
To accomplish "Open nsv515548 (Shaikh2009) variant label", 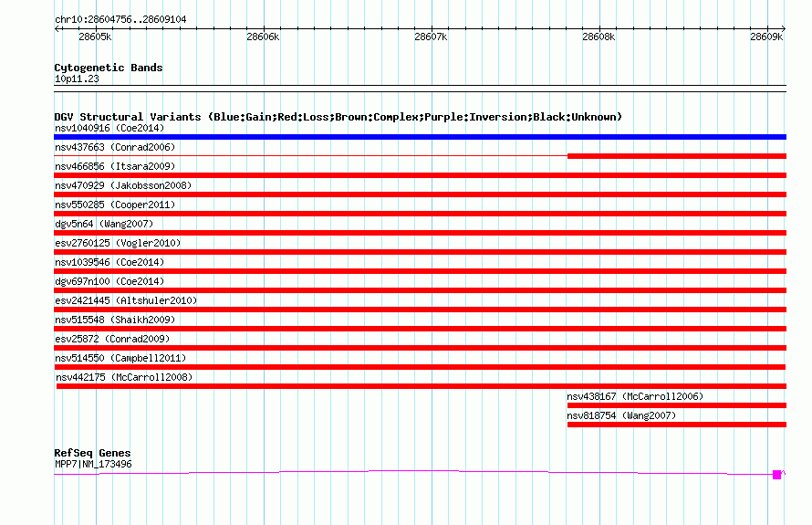I will [115, 320].
